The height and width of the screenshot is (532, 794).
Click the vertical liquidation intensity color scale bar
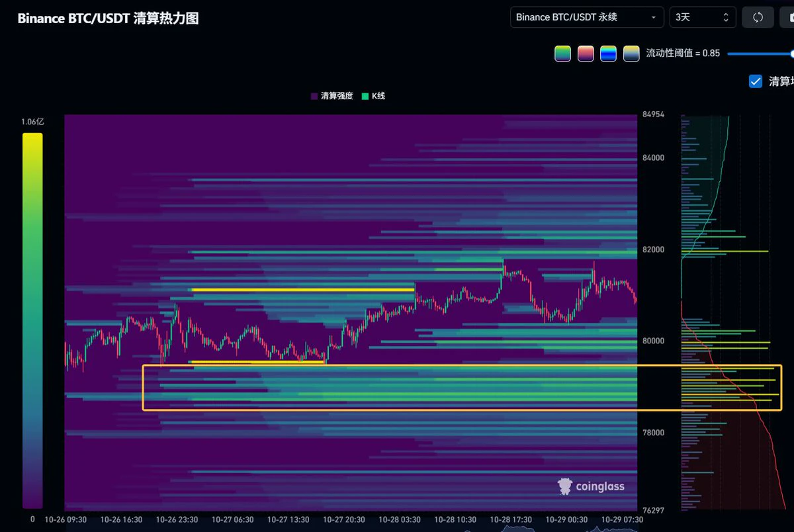32,321
